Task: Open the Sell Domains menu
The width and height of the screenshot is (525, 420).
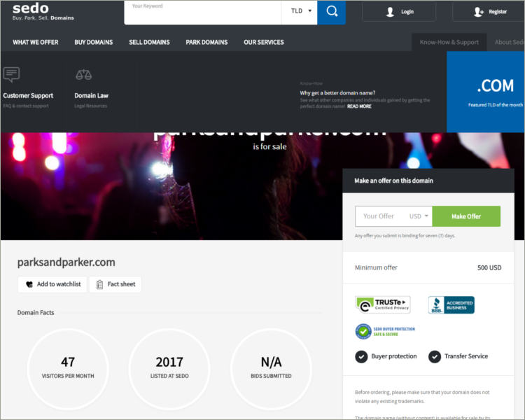Action: 149,42
